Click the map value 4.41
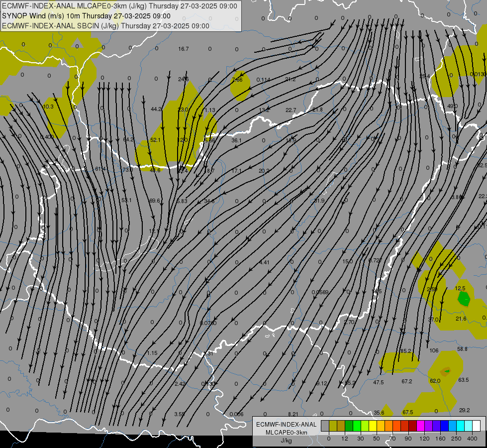This screenshot has width=487, height=448. point(264,262)
